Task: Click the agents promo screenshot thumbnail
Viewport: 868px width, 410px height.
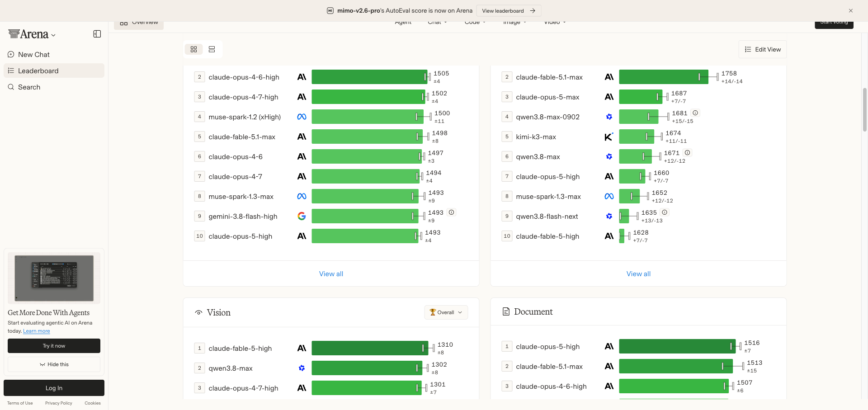Action: tap(54, 278)
